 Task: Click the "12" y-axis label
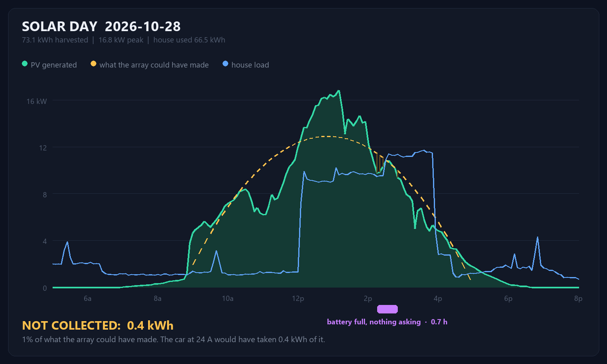point(43,148)
